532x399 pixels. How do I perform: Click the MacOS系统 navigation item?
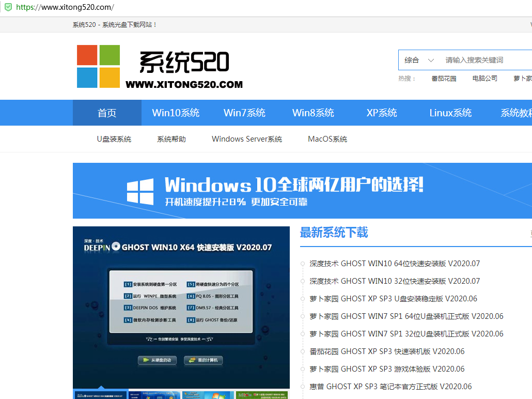click(327, 139)
